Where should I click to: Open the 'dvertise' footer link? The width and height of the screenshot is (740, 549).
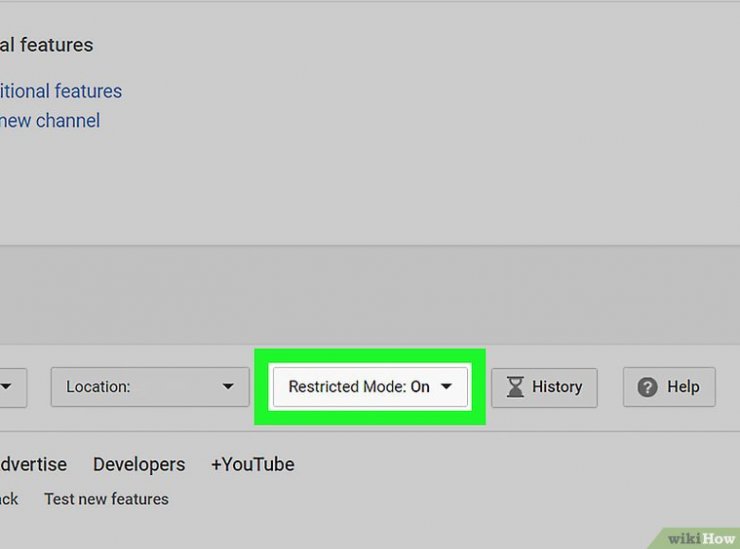pyautogui.click(x=34, y=465)
